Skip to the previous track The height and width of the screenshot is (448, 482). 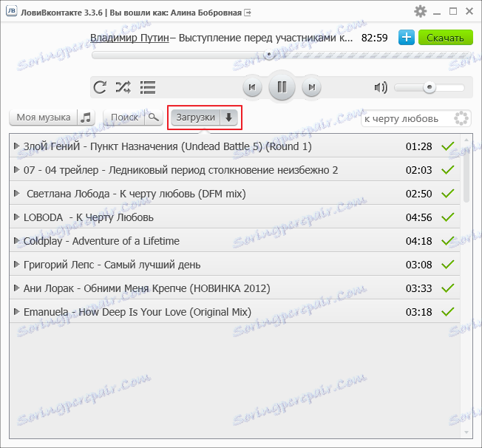coord(252,87)
